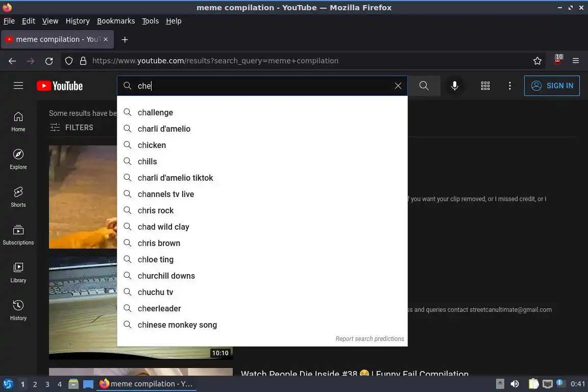Open the Bookmarks menu
The height and width of the screenshot is (392, 588).
pos(116,21)
